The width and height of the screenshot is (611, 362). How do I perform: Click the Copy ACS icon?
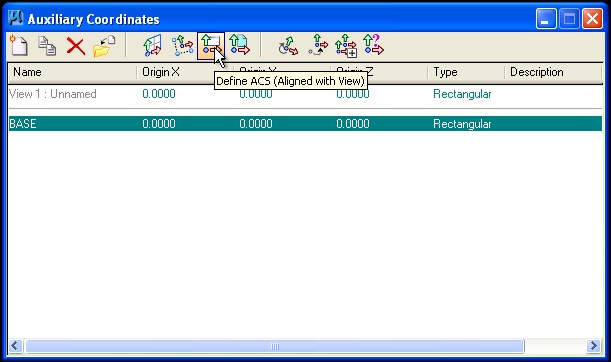coord(47,46)
